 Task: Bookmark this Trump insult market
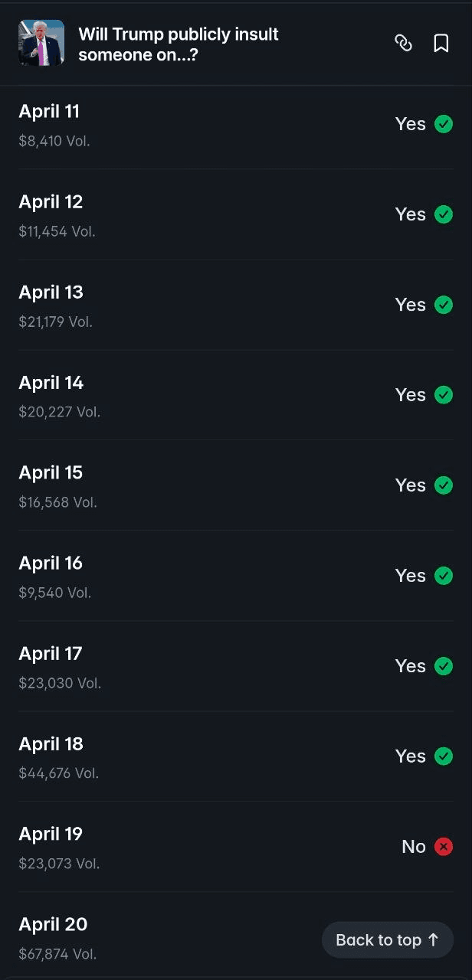pyautogui.click(x=441, y=43)
